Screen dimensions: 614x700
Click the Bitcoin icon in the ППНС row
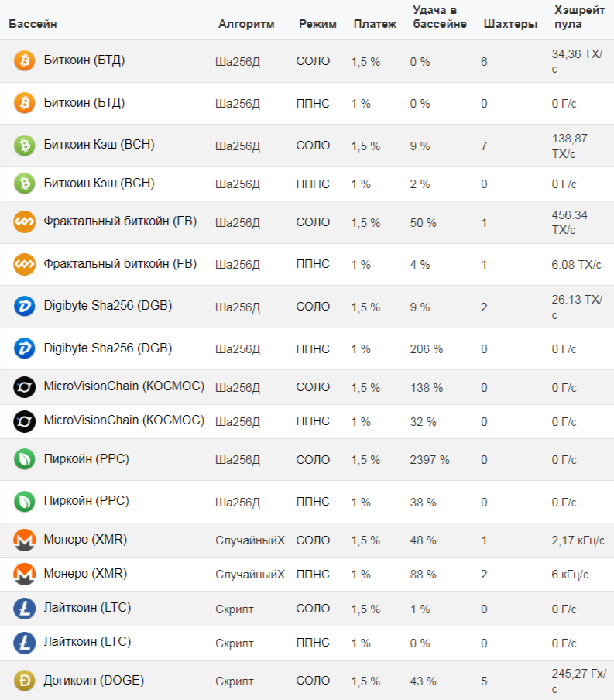coord(25,103)
